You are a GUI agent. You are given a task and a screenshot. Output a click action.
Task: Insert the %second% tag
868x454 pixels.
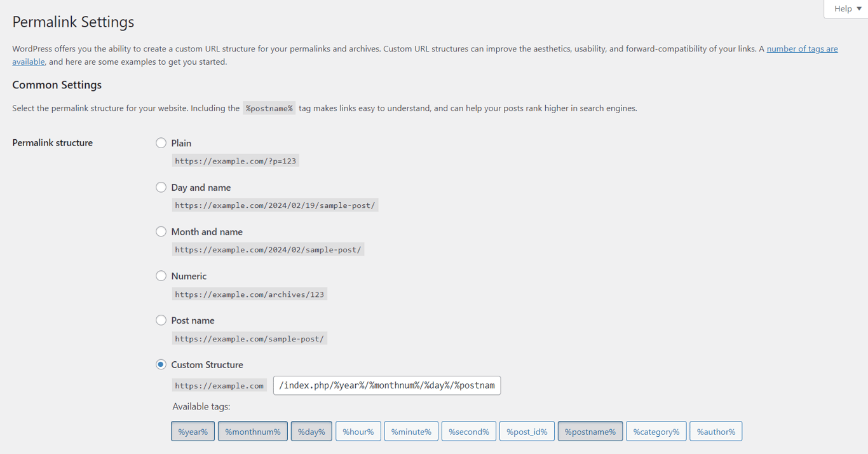[x=468, y=430]
